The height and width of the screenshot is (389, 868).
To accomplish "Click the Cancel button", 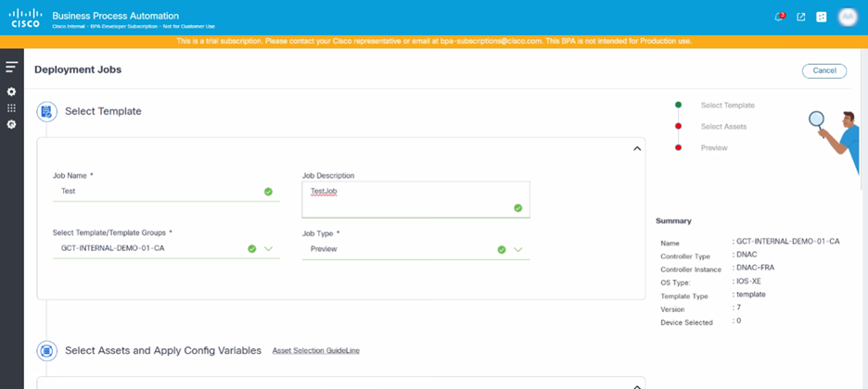I will point(824,70).
